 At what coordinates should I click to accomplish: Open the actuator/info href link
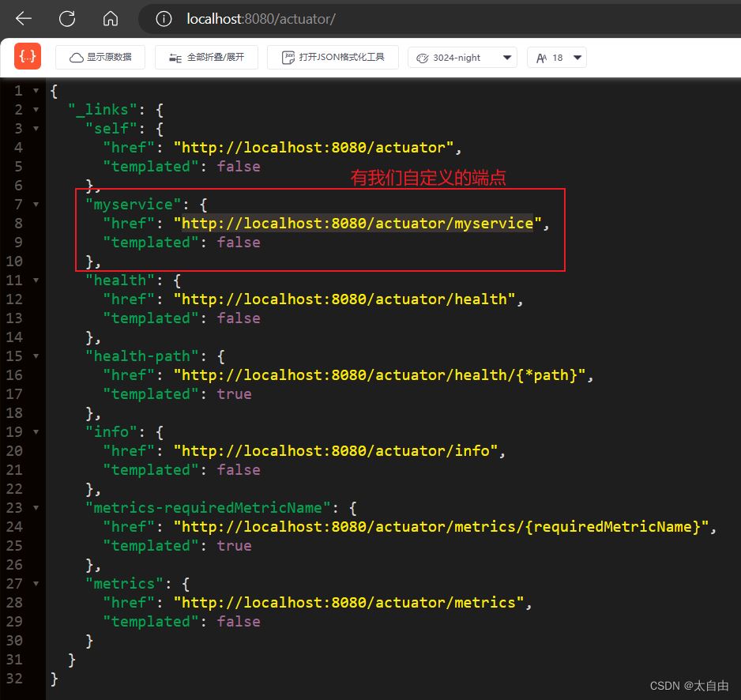[336, 451]
